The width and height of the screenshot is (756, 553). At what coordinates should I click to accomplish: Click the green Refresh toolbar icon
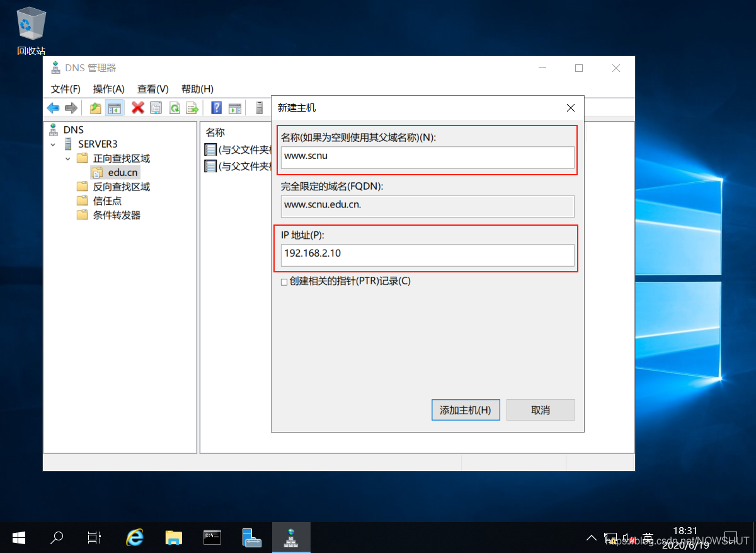click(175, 108)
